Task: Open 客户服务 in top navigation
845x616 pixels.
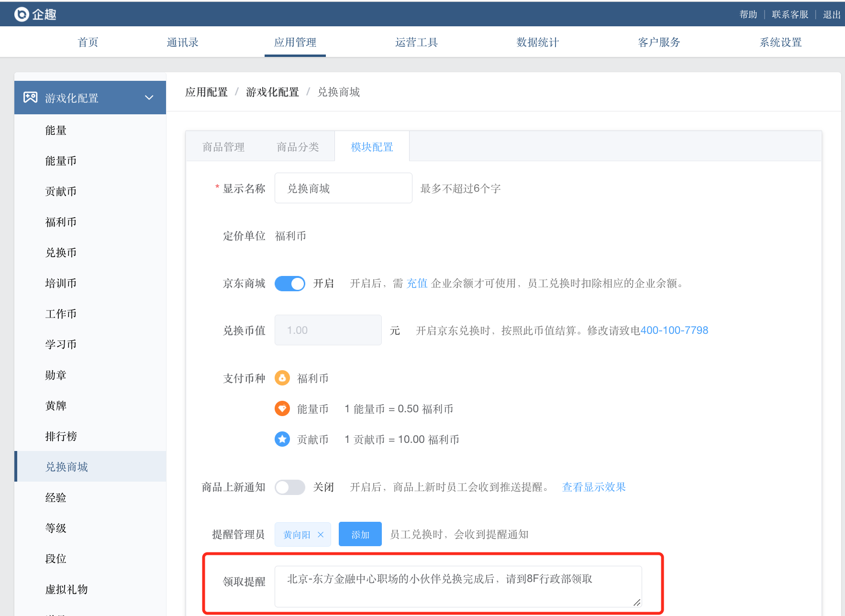Action: coord(659,42)
